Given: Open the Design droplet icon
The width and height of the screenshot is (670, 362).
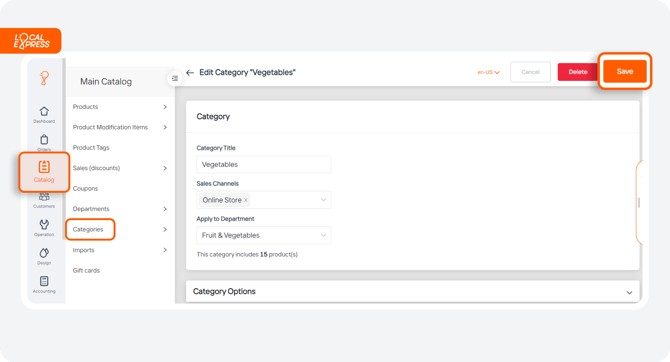Looking at the screenshot, I should pyautogui.click(x=44, y=253).
